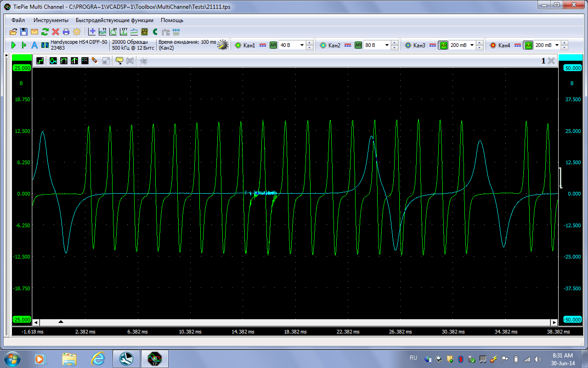
Task: Step Кан2 range using the spinner arrows
Action: tap(395, 45)
